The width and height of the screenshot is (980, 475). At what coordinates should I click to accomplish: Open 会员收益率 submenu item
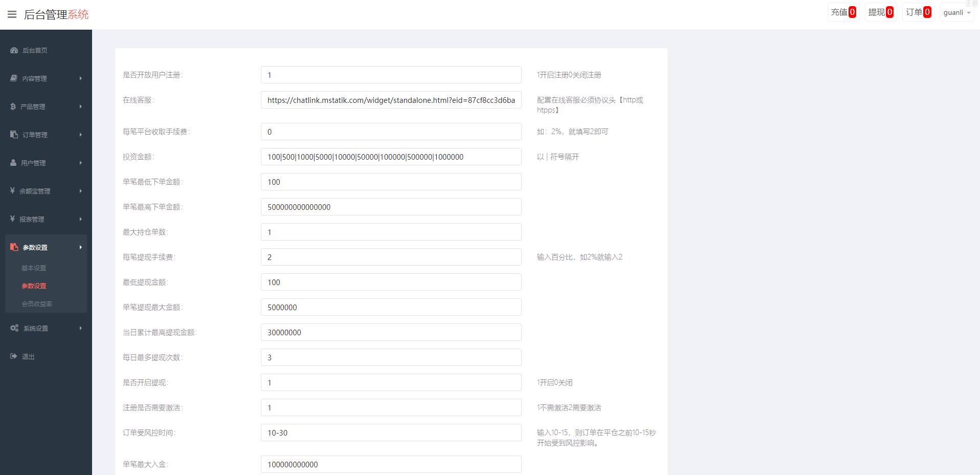pyautogui.click(x=37, y=304)
